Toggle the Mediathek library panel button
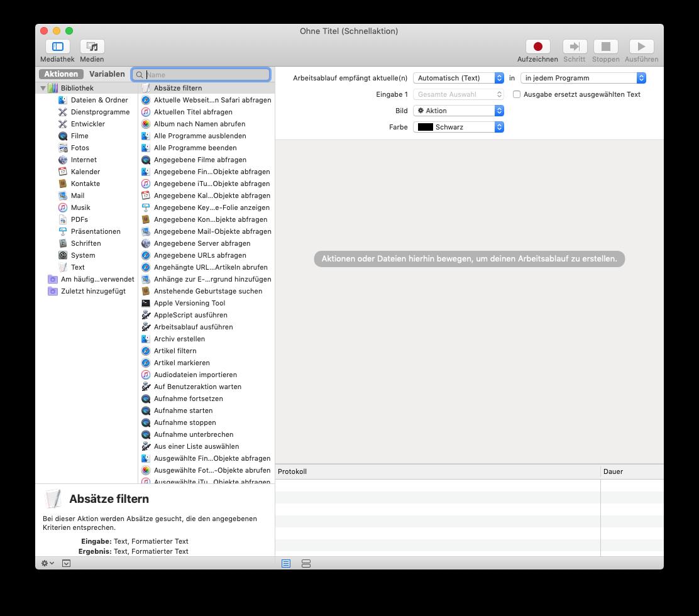The width and height of the screenshot is (699, 616). coord(57,47)
